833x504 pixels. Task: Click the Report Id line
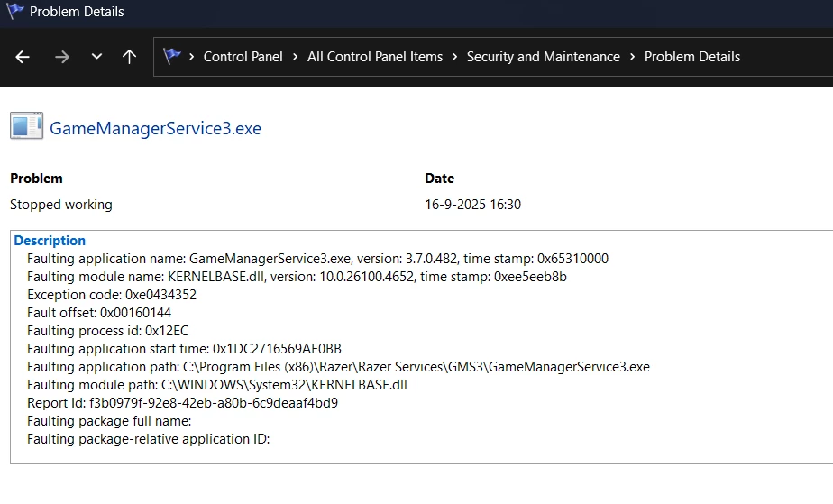pyautogui.click(x=182, y=403)
